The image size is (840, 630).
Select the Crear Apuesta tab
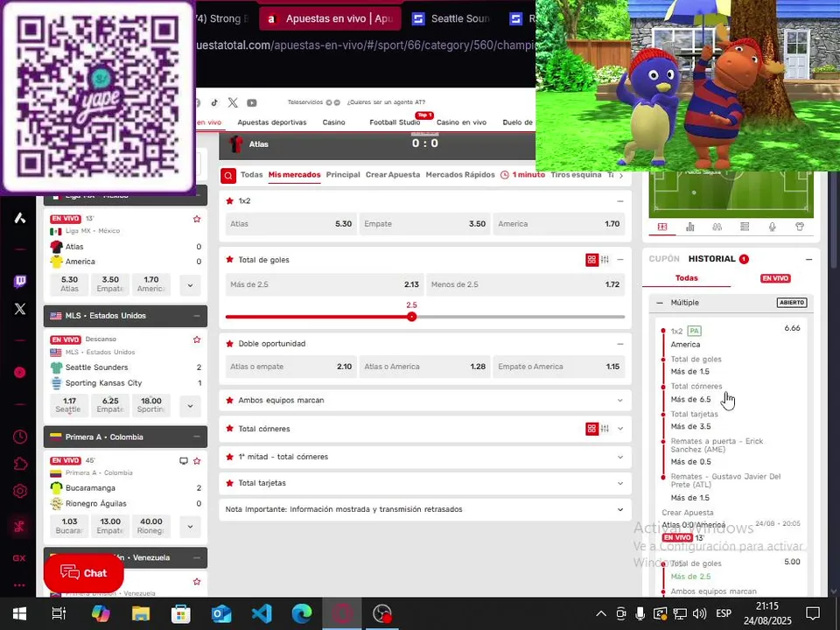coord(393,175)
